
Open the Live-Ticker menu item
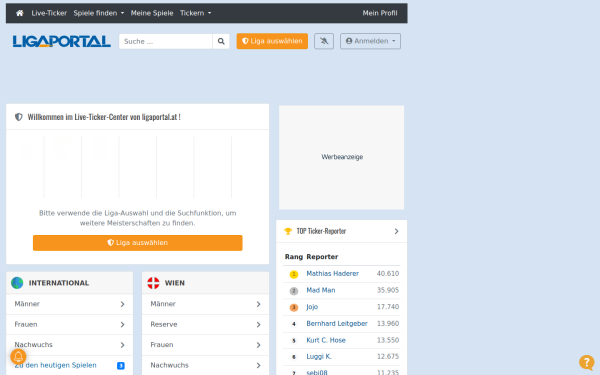coord(49,13)
